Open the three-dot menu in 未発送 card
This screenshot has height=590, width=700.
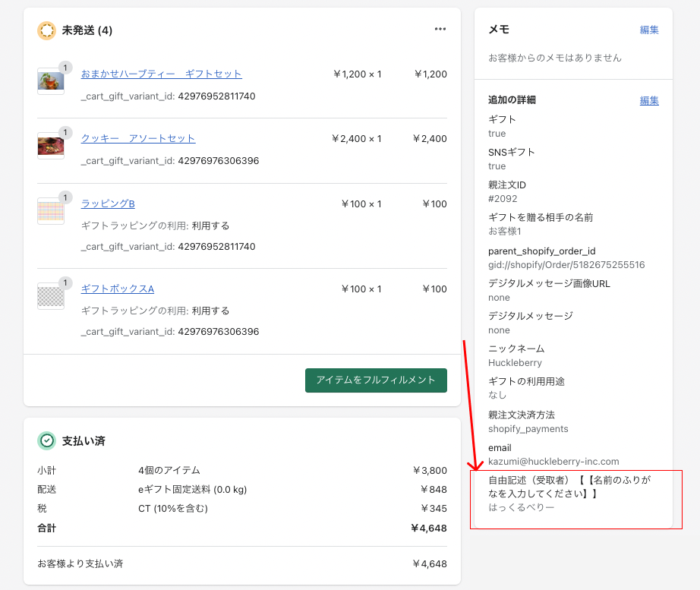coord(440,30)
